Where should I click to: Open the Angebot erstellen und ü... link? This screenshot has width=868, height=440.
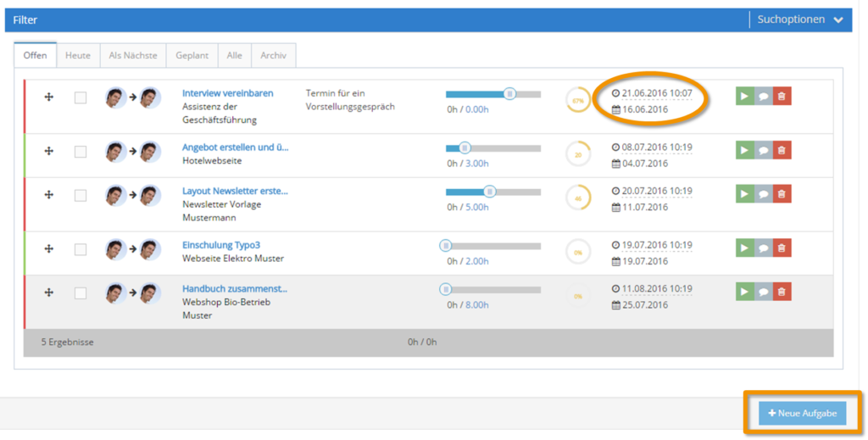click(236, 148)
